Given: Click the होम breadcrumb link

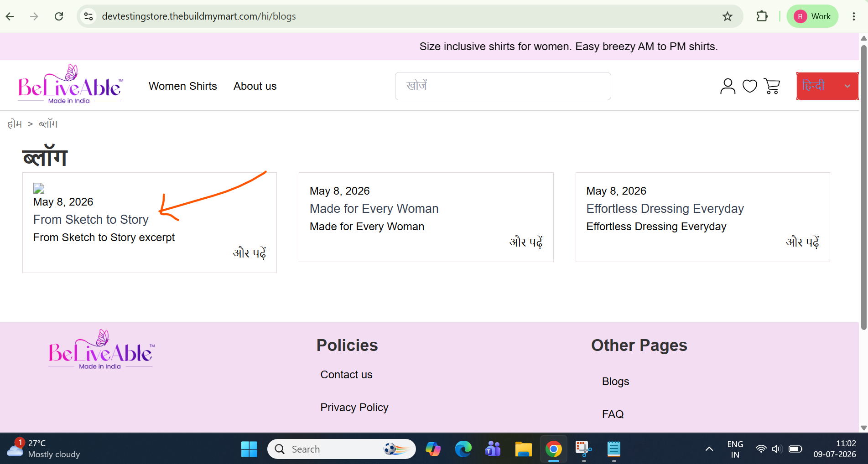Looking at the screenshot, I should [x=15, y=124].
